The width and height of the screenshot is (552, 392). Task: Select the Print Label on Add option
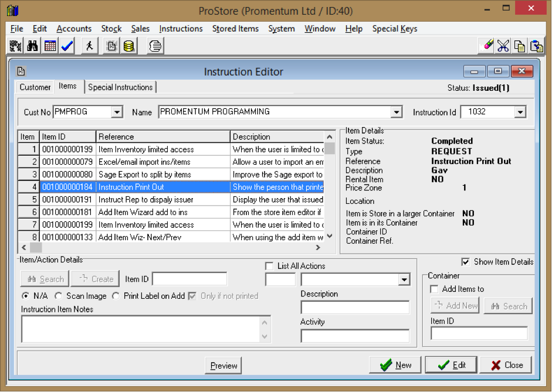tap(116, 296)
